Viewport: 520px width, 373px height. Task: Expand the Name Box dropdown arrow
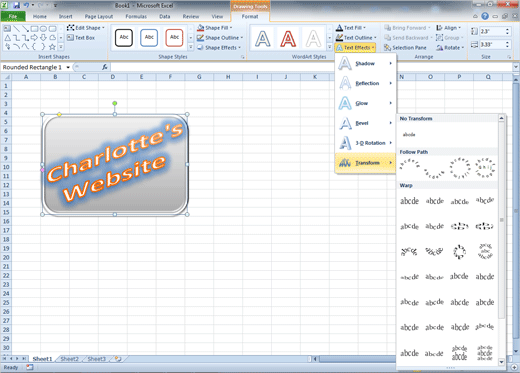pyautogui.click(x=68, y=67)
